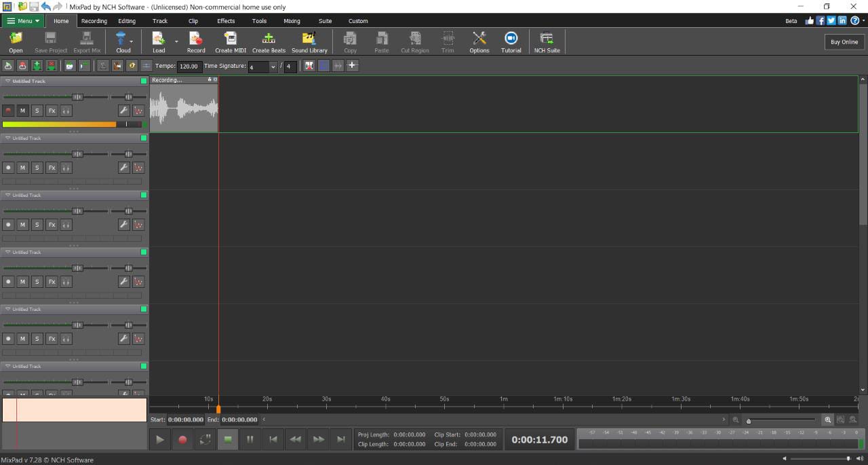Screen dimensions: 868x465
Task: Click the wrench icon on the first track
Action: click(124, 111)
